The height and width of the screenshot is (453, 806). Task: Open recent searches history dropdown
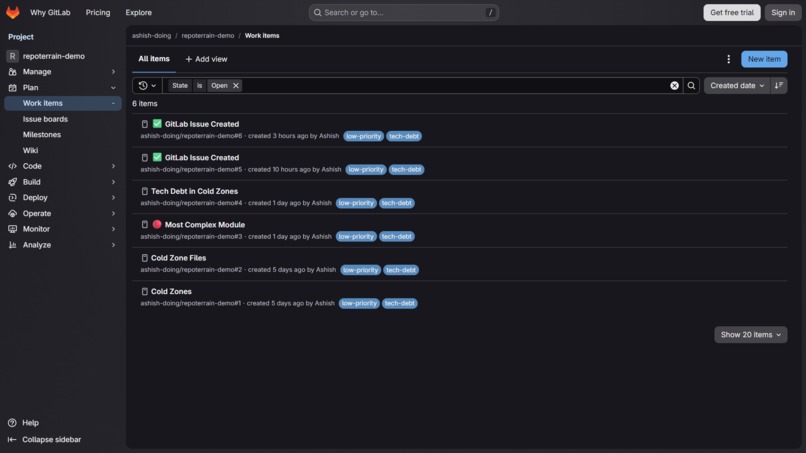[147, 85]
